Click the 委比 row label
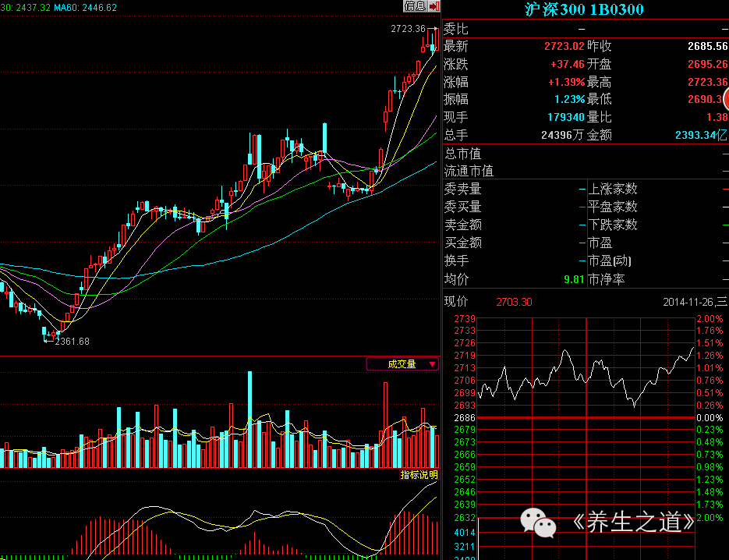729x560 pixels. pyautogui.click(x=456, y=29)
